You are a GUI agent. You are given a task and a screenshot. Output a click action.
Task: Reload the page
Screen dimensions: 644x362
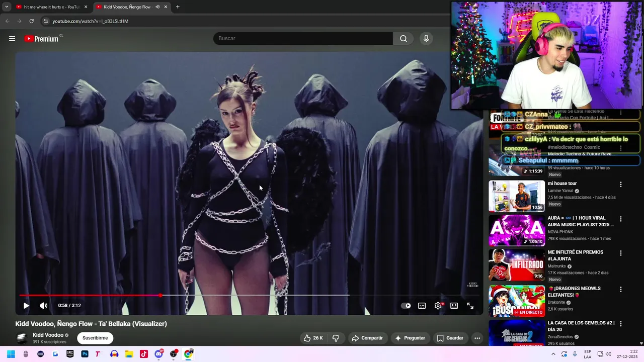[x=31, y=21]
